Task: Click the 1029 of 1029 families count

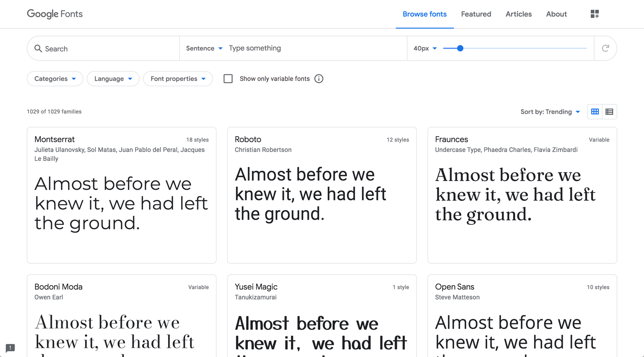Action: [x=54, y=112]
